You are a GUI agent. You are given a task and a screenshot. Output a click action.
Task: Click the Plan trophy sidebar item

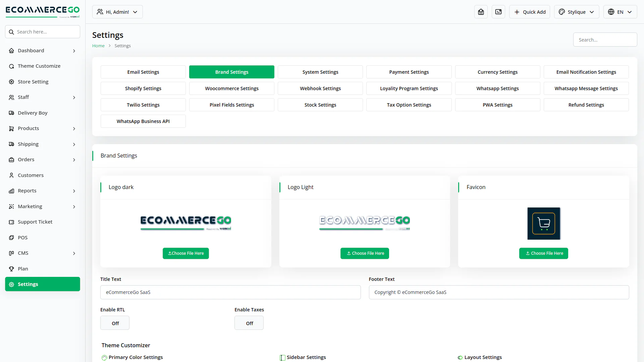23,269
